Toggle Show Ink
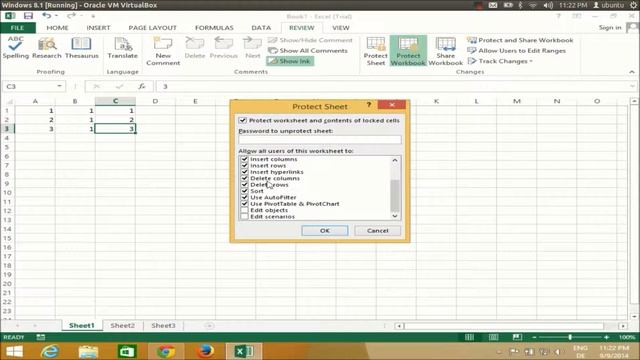Image resolution: width=640 pixels, height=360 pixels. click(290, 61)
